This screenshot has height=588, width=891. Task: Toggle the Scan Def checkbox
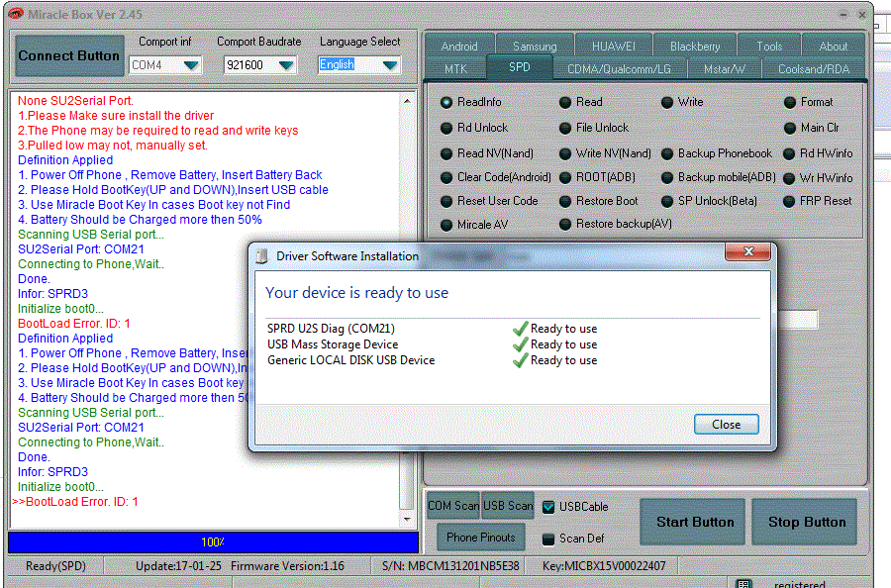point(548,539)
